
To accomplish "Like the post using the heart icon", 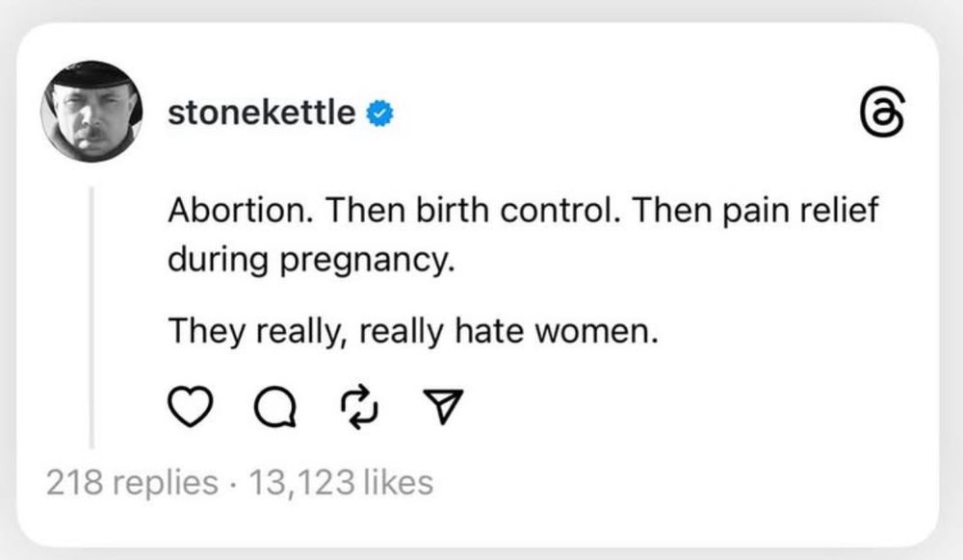I will [x=193, y=408].
